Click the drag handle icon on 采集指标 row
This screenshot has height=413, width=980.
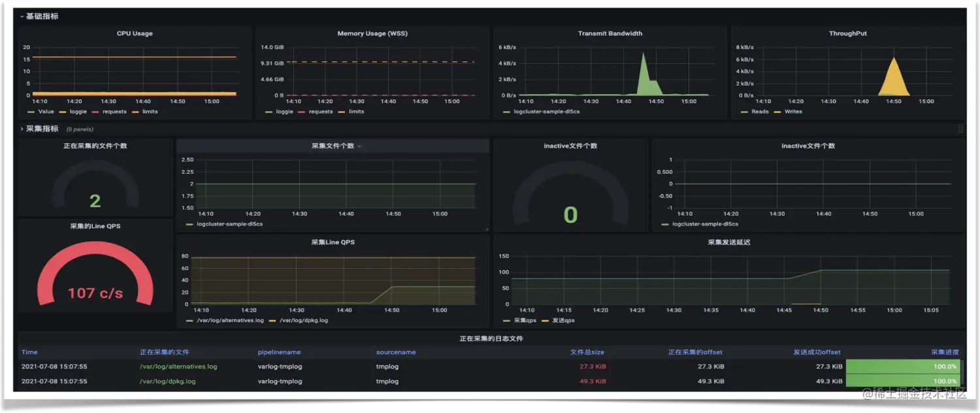pos(960,129)
